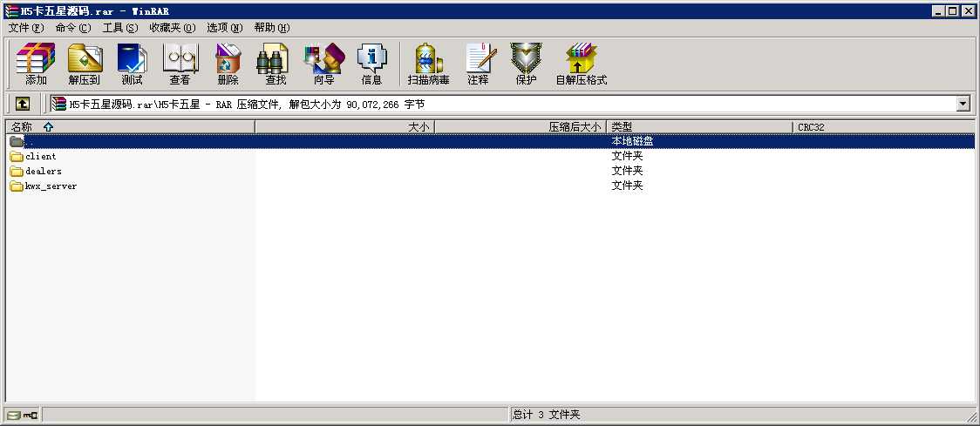Open the 查找 (Find) binoculars tool
980x426 pixels.
click(275, 64)
